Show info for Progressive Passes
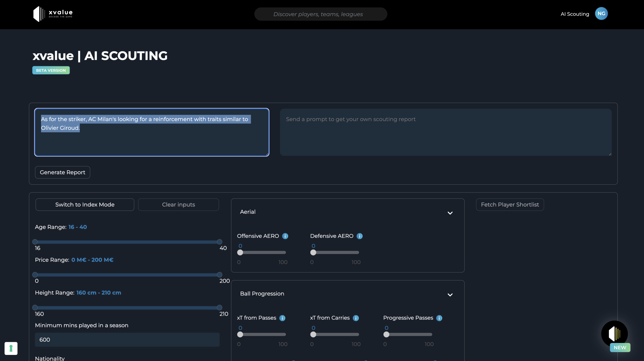 tap(439, 318)
